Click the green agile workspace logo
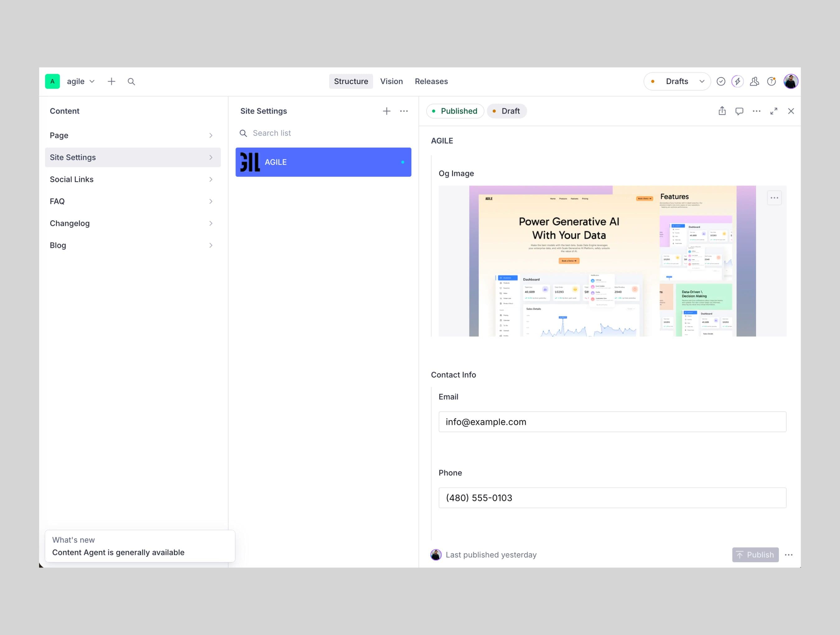The width and height of the screenshot is (840, 635). 52,81
